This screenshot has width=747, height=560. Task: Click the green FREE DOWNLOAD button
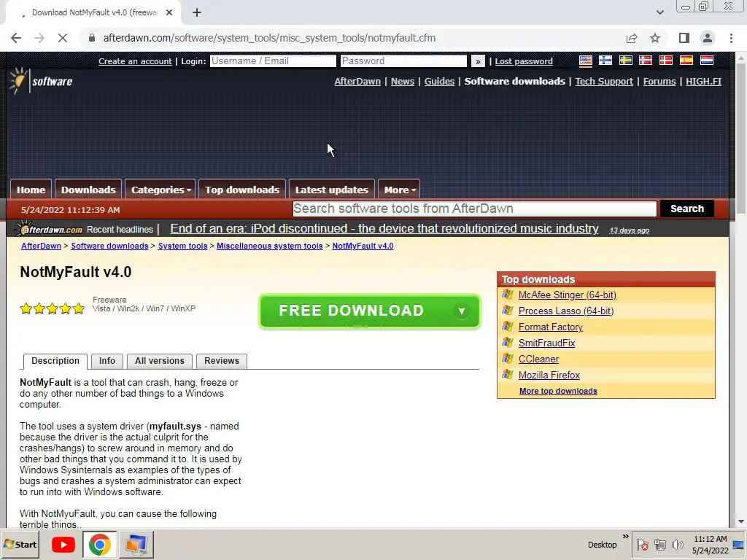pyautogui.click(x=370, y=311)
